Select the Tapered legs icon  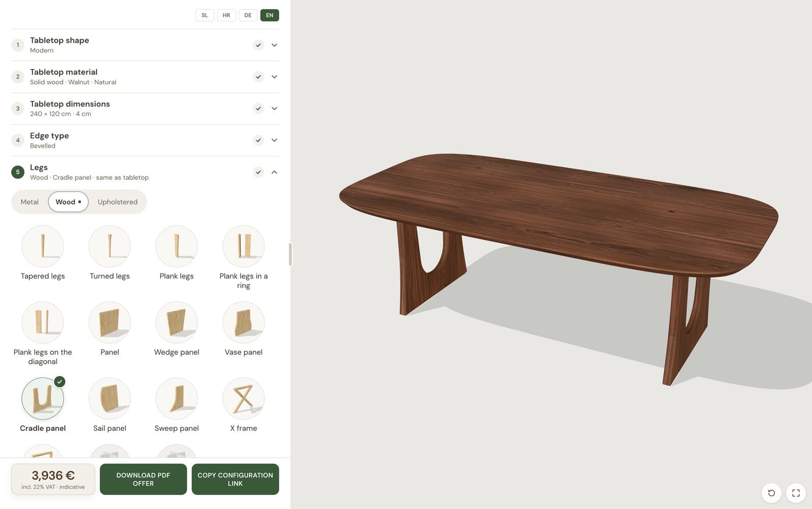click(43, 246)
